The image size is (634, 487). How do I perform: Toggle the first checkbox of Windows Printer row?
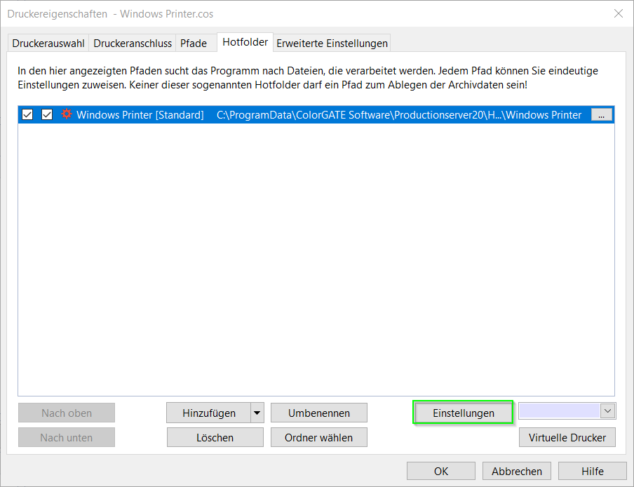point(28,115)
